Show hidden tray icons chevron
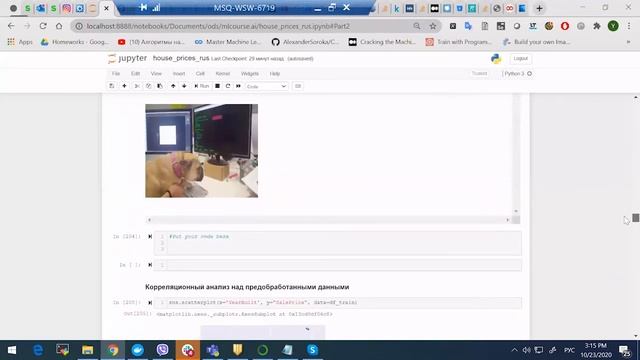Viewport: 640px width, 360px height. pyautogui.click(x=514, y=350)
